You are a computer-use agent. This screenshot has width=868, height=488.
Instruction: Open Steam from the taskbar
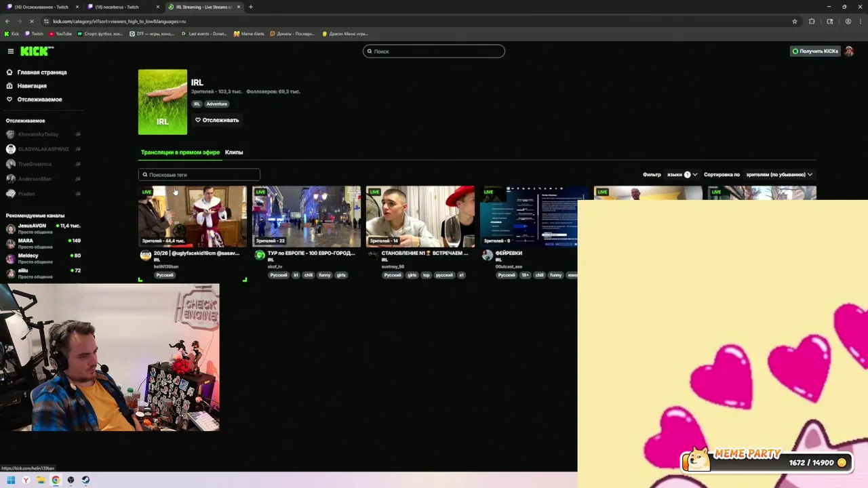point(85,480)
